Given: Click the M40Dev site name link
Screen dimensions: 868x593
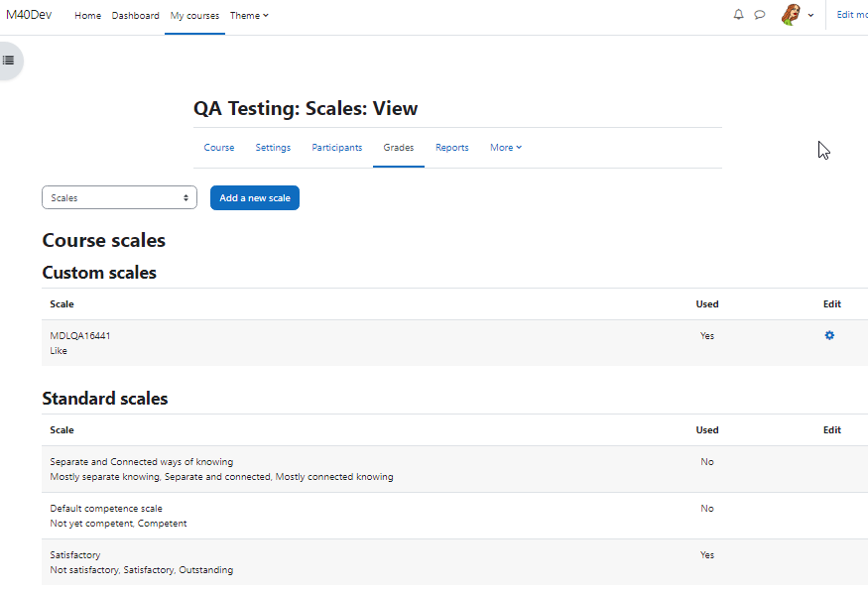Looking at the screenshot, I should [x=29, y=15].
